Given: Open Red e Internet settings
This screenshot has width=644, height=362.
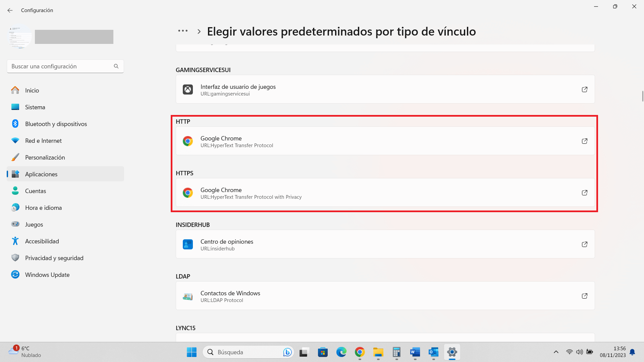Looking at the screenshot, I should point(65,140).
